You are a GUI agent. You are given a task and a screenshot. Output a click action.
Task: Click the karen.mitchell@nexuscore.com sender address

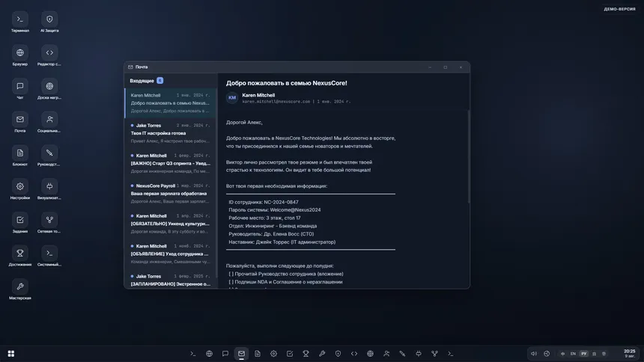[276, 102]
